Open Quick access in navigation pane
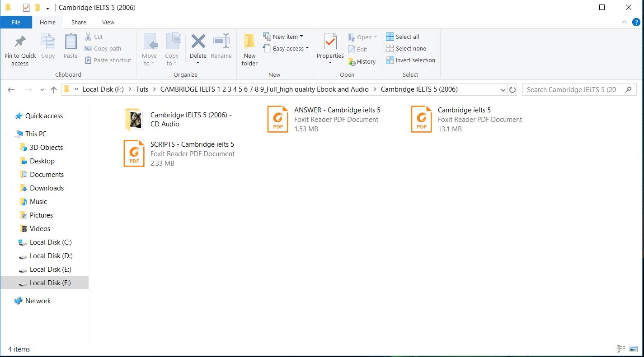 [44, 116]
